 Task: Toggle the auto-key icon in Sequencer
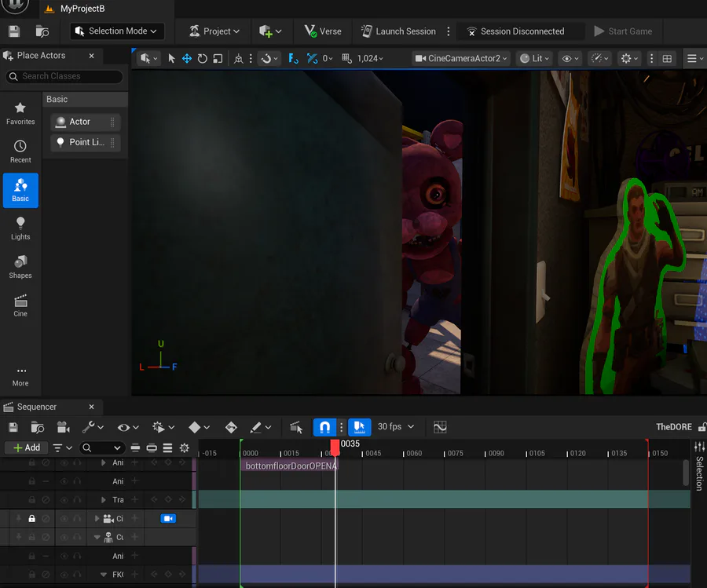(x=231, y=427)
